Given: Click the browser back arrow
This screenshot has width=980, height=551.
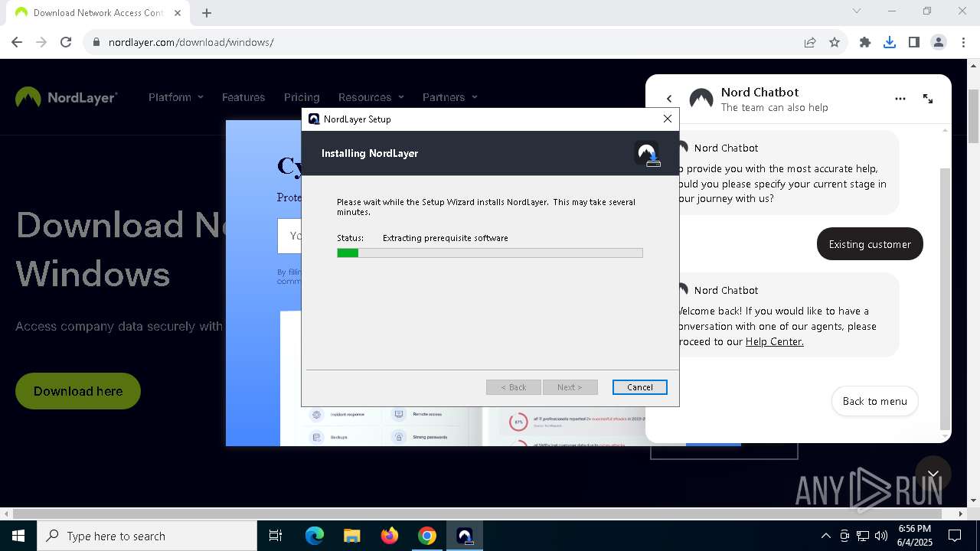Looking at the screenshot, I should coord(17,42).
